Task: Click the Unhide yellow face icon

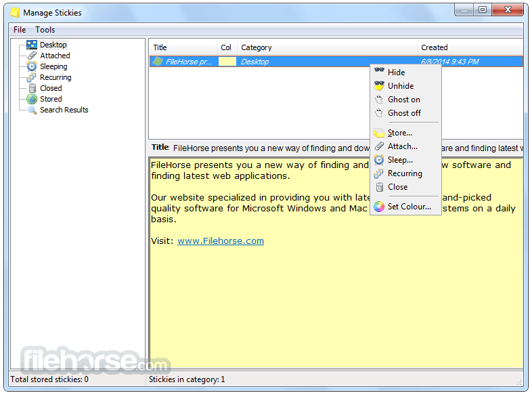Action: tap(379, 85)
